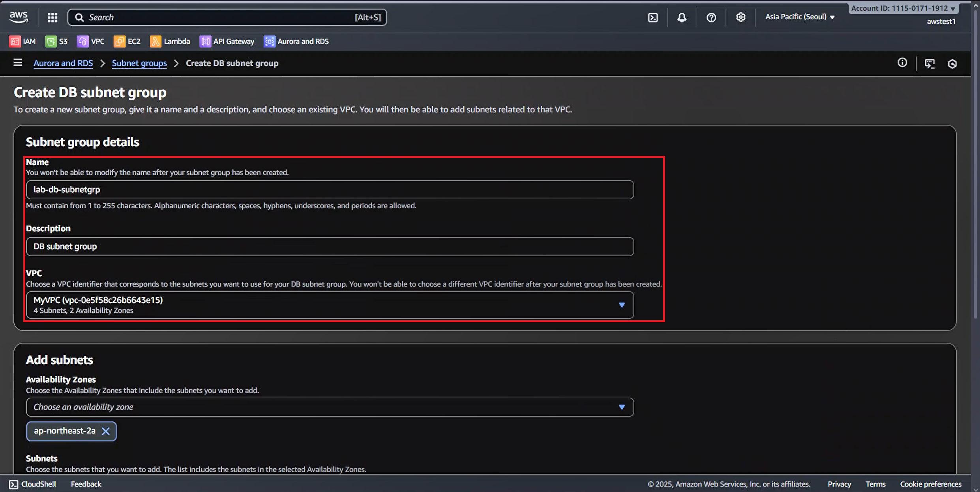This screenshot has height=492, width=980.
Task: Open the info panel icon
Action: tap(902, 63)
